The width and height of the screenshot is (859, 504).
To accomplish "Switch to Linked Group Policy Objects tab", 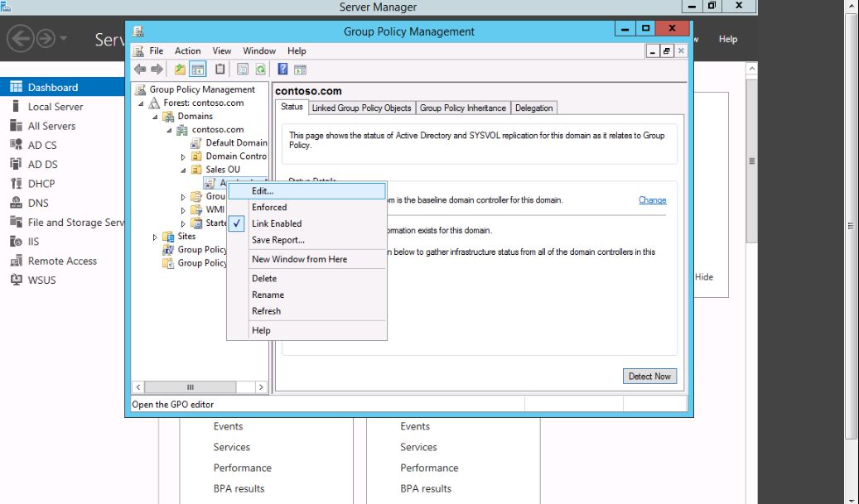I will coord(361,108).
